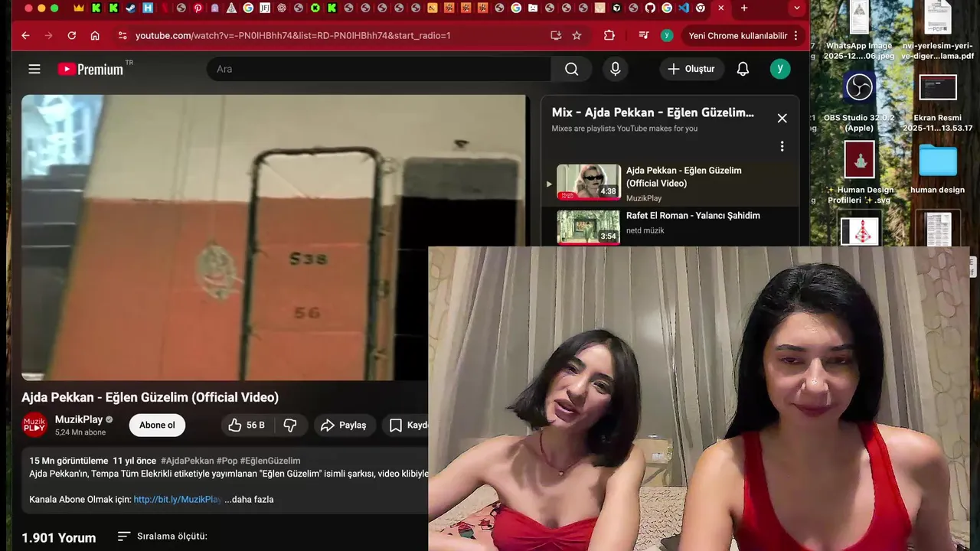Click the Oluştur create button
The width and height of the screenshot is (980, 551).
click(691, 69)
